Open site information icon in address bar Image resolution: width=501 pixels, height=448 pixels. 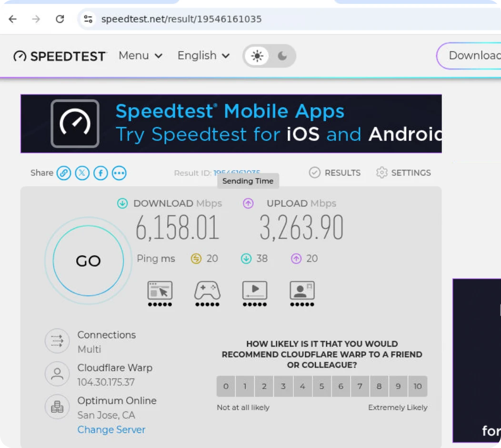click(88, 19)
